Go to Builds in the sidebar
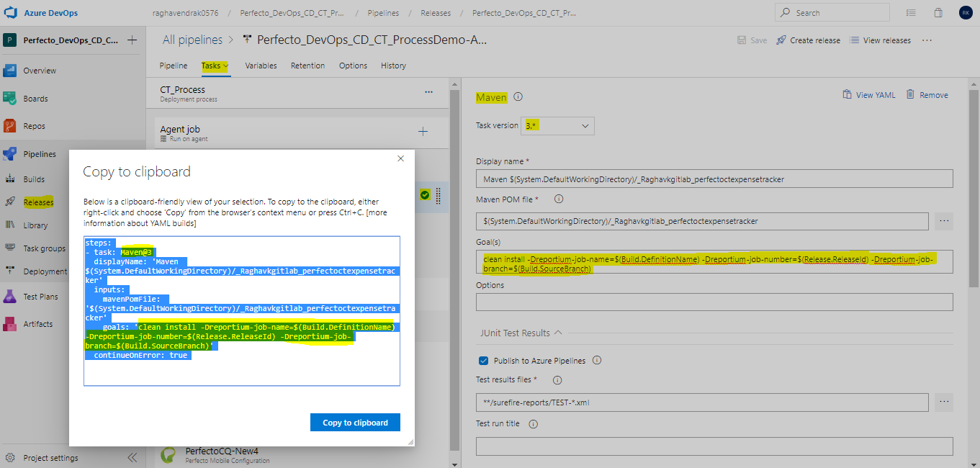The height and width of the screenshot is (468, 980). pyautogui.click(x=34, y=179)
